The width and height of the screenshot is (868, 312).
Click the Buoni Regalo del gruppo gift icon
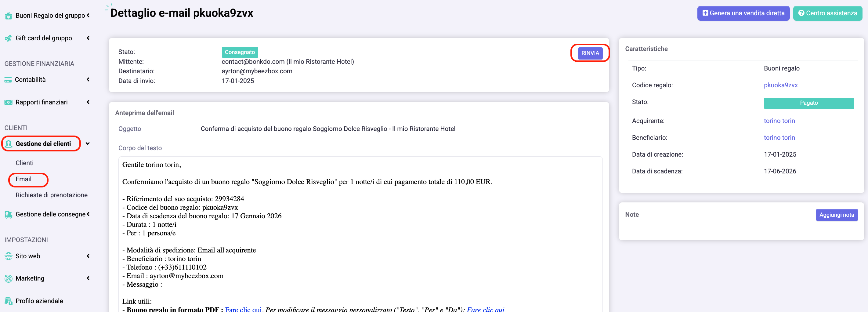click(x=9, y=16)
